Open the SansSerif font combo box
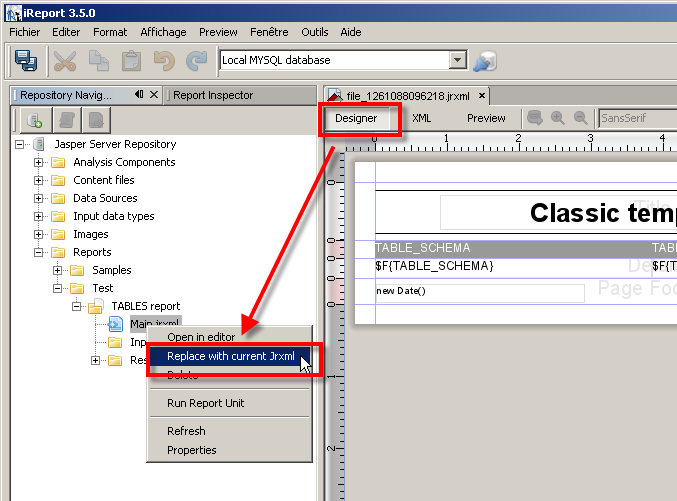 (637, 118)
